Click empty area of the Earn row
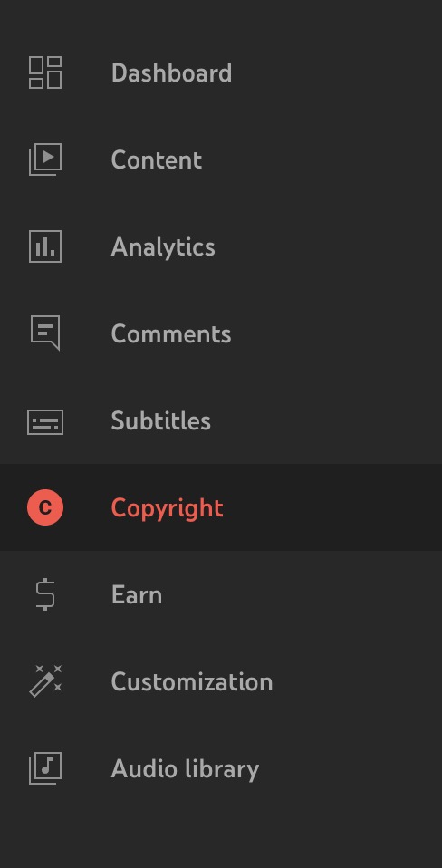This screenshot has width=442, height=868. pyautogui.click(x=304, y=594)
